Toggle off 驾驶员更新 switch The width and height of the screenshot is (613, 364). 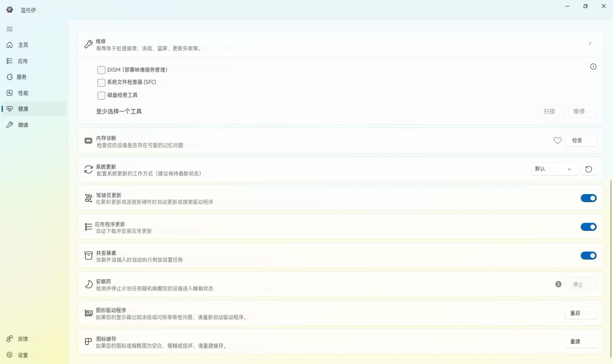pyautogui.click(x=588, y=198)
